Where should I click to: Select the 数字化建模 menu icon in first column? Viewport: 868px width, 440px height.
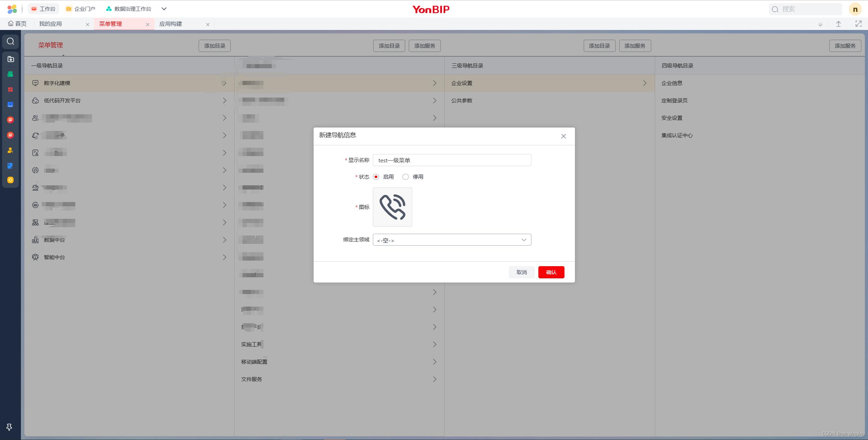(35, 83)
